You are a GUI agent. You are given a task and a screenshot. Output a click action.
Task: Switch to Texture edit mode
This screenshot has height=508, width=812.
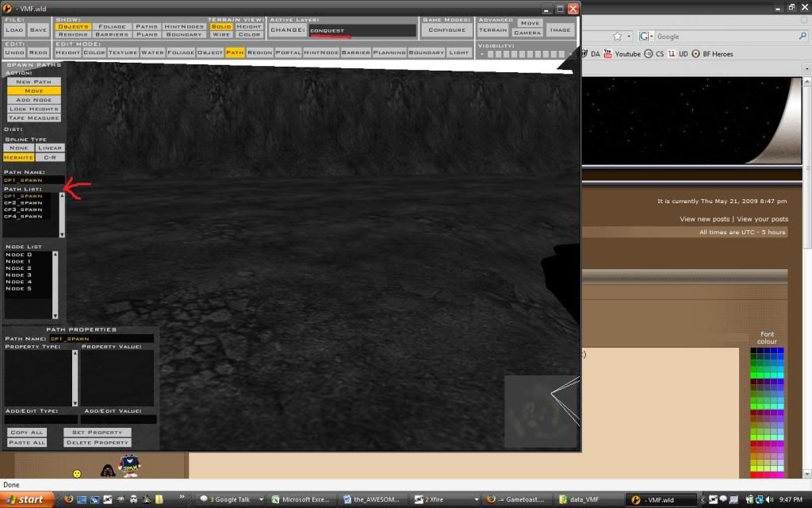pyautogui.click(x=123, y=52)
